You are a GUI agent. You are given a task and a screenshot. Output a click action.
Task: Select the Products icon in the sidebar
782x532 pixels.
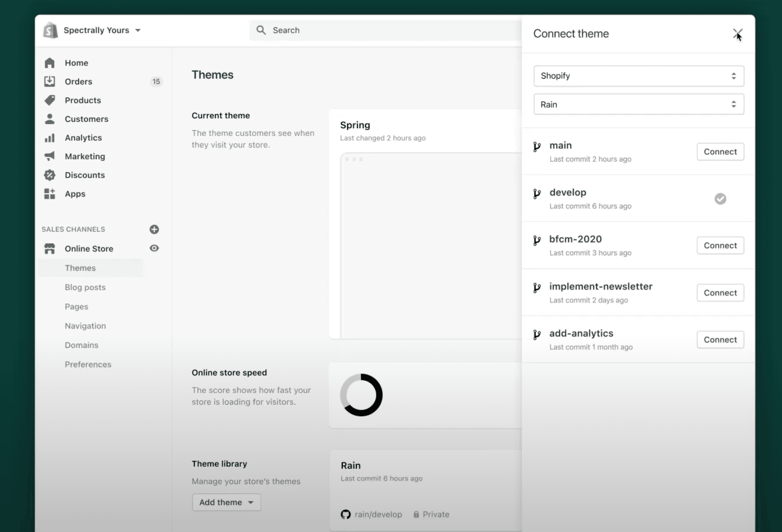[50, 100]
